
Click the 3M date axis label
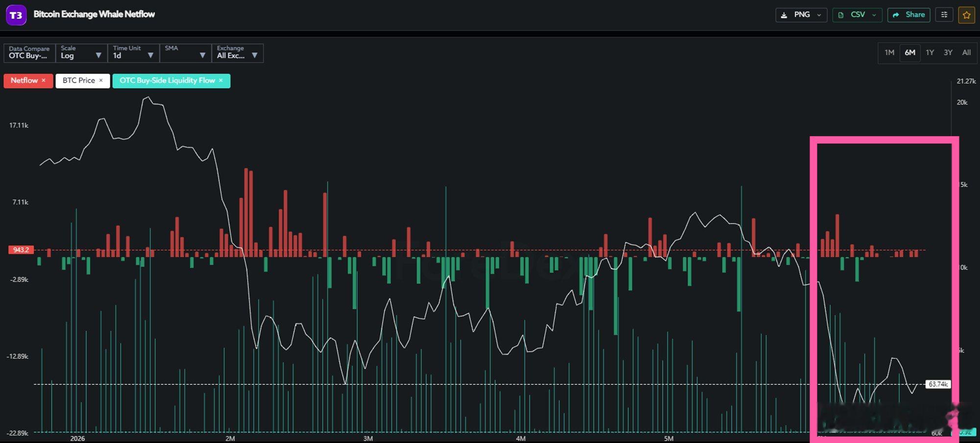[x=368, y=439]
